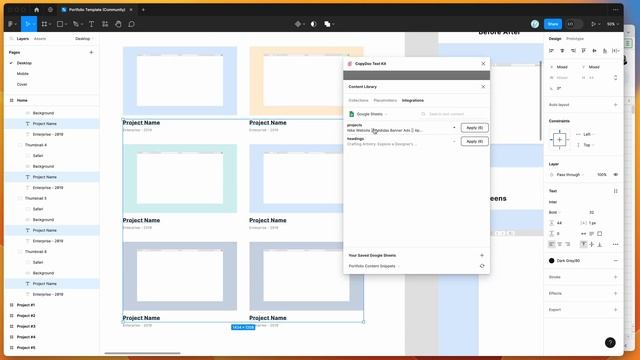Open Placeholders tab in Content Library
640x360 pixels.
385,100
